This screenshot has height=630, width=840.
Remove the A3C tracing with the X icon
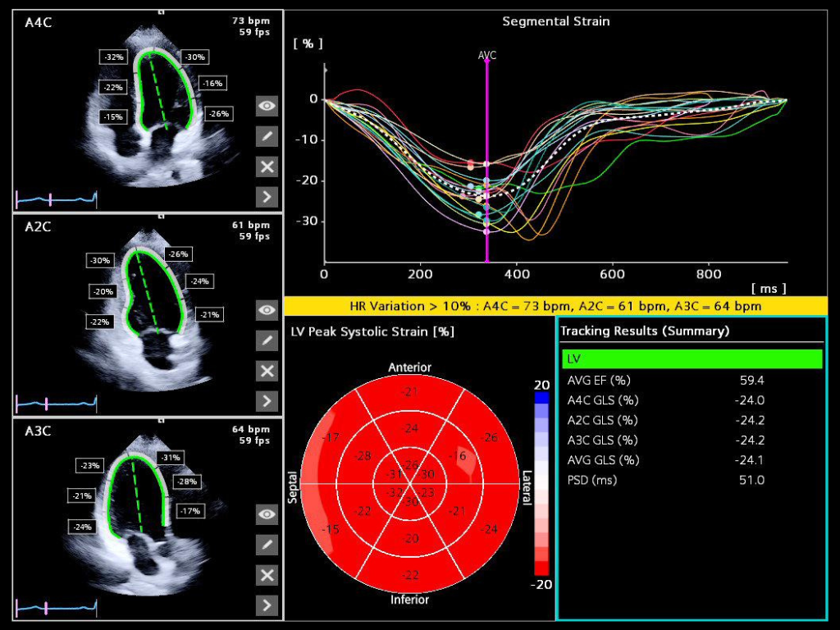coord(266,575)
